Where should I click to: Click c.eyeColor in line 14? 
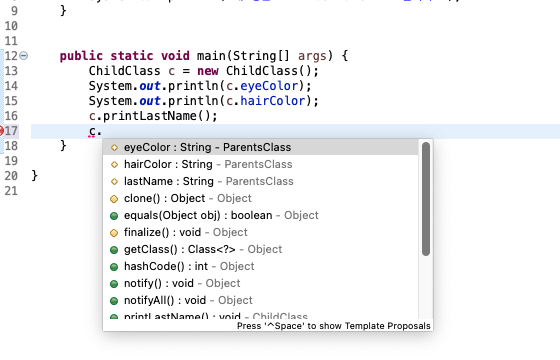click(x=262, y=86)
